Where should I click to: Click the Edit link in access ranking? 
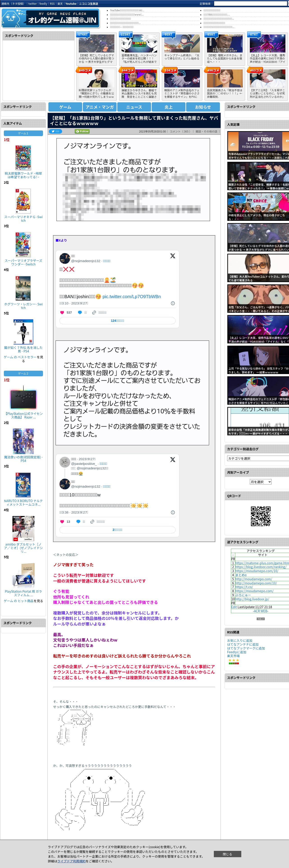234,607
